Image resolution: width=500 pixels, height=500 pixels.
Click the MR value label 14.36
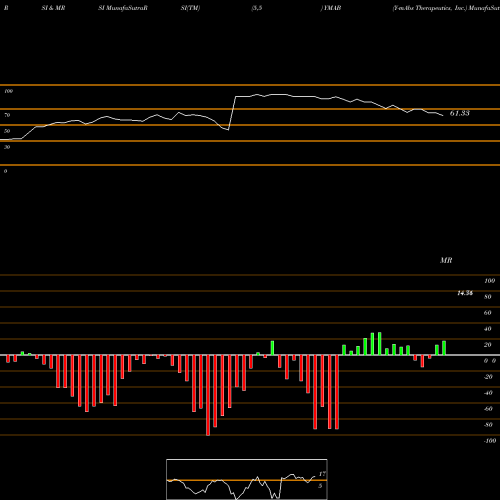coord(465,293)
